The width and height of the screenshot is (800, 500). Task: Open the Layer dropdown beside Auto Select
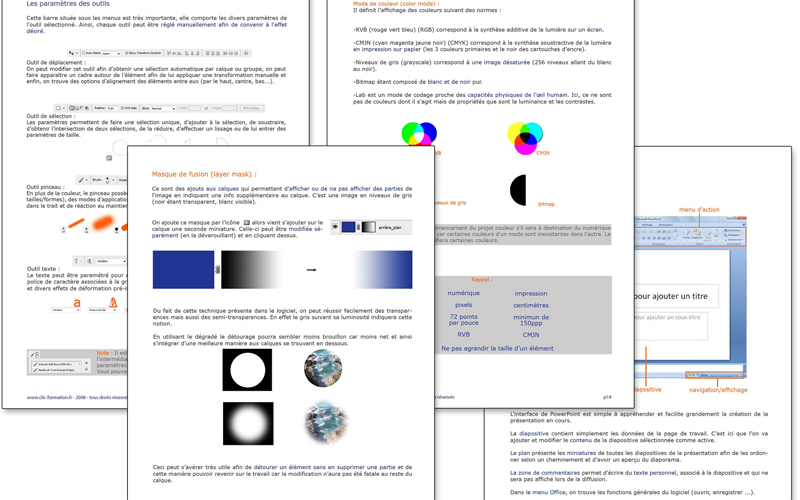111,54
